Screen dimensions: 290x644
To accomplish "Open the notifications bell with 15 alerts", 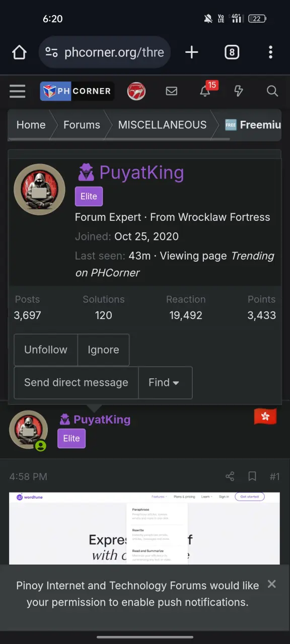I will point(205,91).
